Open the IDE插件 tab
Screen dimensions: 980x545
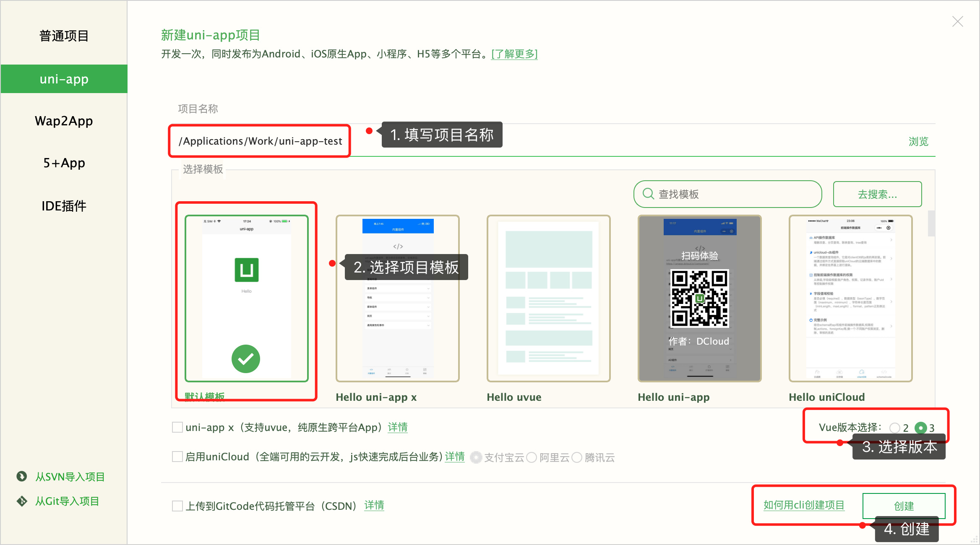tap(64, 206)
